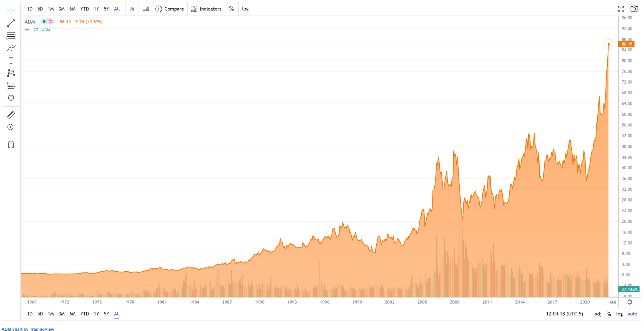
Task: Activate the zoom in tool
Action: tap(11, 127)
